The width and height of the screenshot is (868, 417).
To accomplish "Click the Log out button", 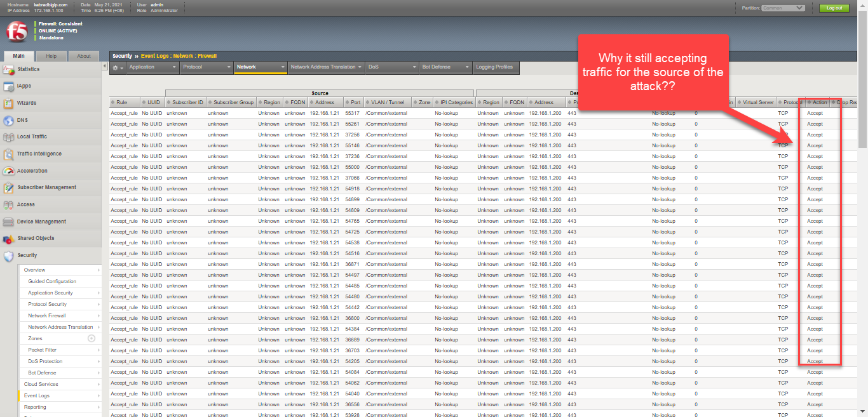I will (834, 8).
